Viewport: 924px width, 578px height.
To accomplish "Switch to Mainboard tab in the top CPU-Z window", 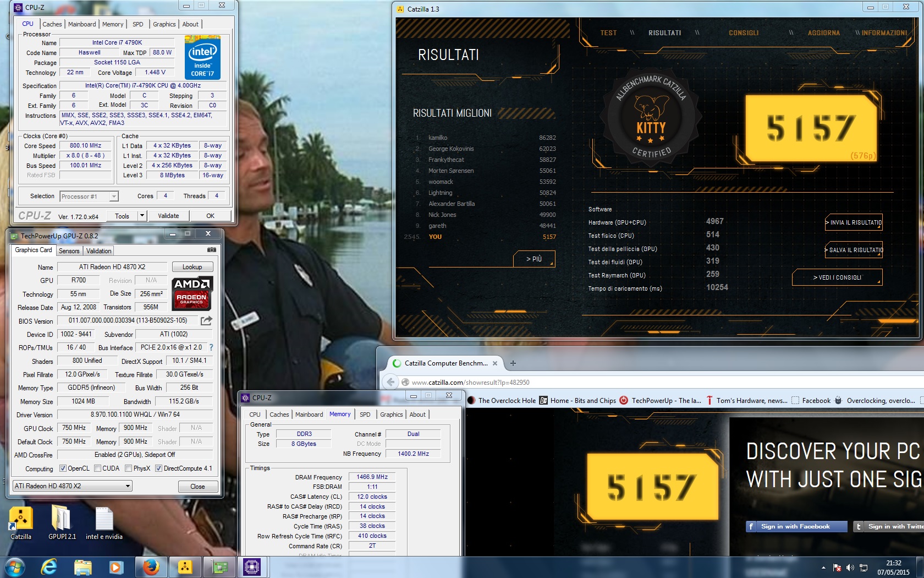I will click(82, 24).
